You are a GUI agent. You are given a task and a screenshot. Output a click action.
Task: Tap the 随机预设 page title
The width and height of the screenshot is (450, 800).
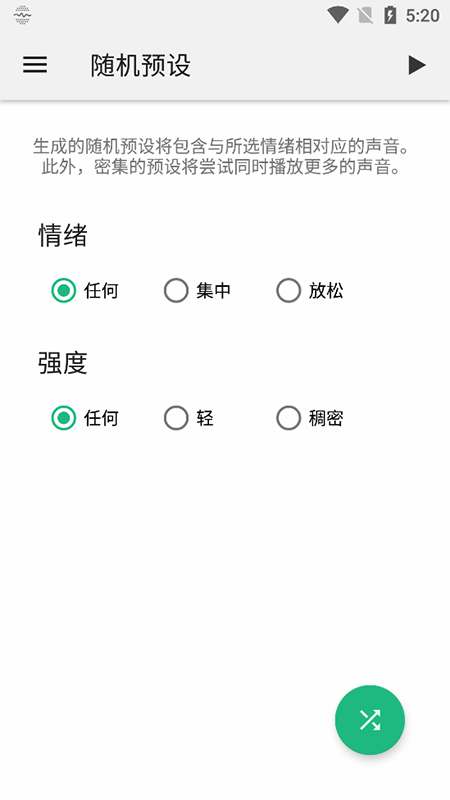coord(141,65)
